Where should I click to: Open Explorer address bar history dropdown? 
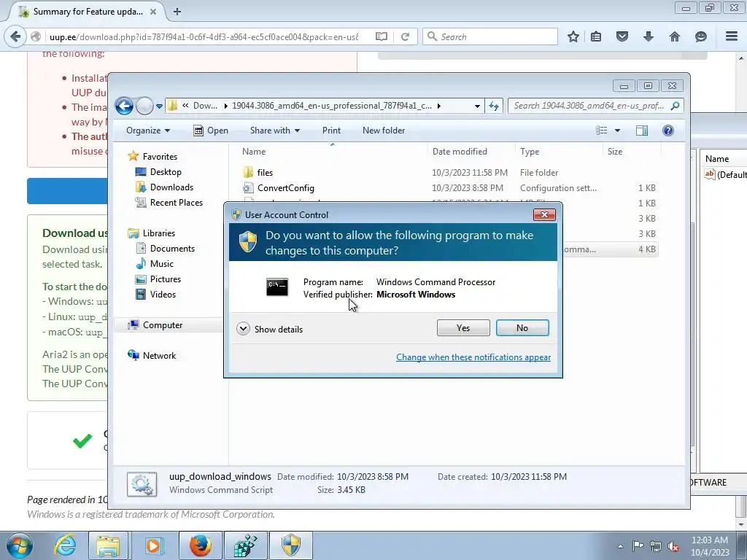click(477, 106)
